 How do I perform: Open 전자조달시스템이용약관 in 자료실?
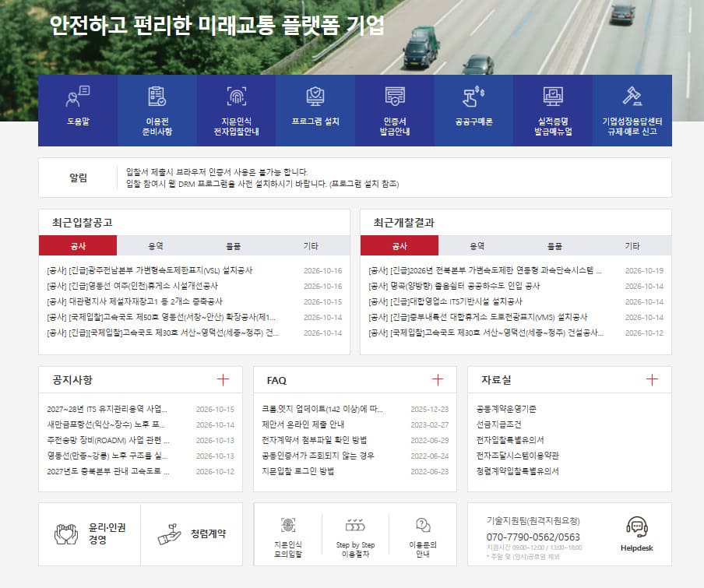point(517,456)
